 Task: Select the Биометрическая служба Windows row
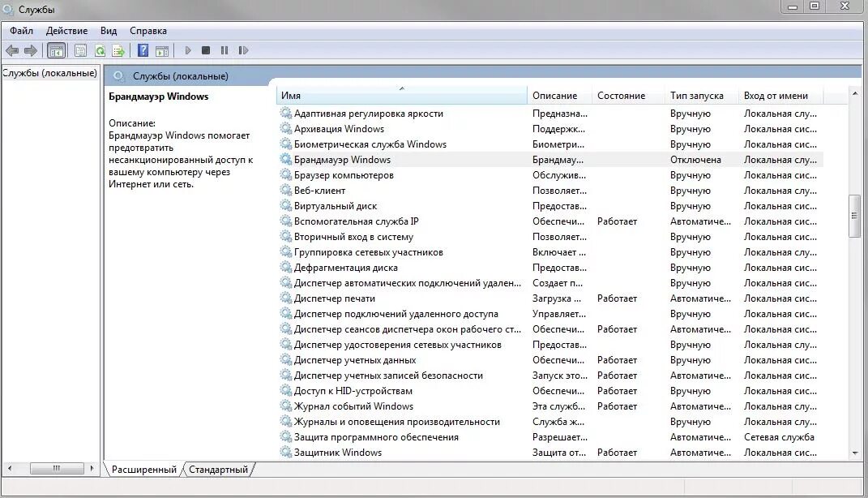click(x=551, y=144)
